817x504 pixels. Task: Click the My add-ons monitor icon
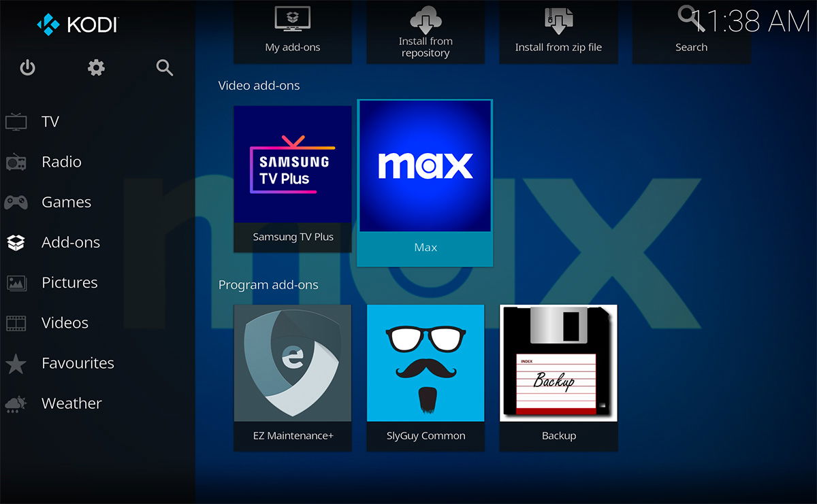(292, 19)
